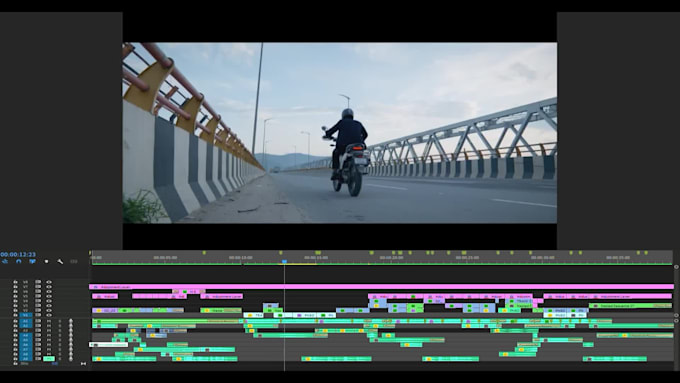Screen dimensions: 680x383
Task: Toggle sync lock for track V1
Action: point(38,315)
